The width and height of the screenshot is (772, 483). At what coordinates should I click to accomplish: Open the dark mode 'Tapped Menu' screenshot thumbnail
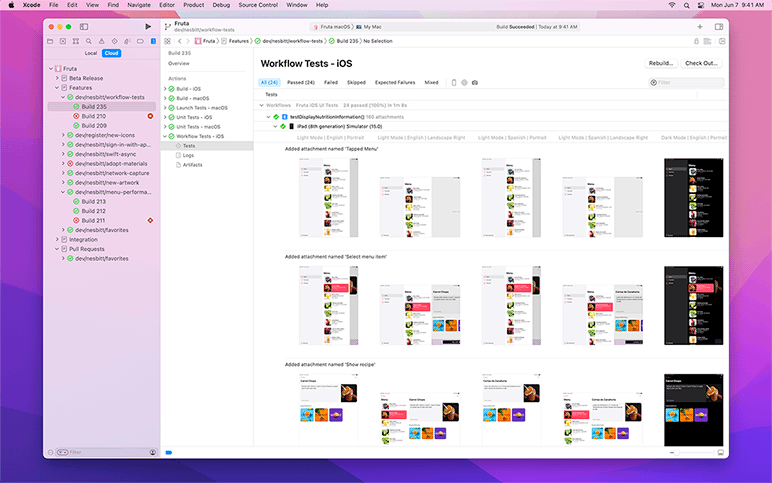click(x=693, y=197)
